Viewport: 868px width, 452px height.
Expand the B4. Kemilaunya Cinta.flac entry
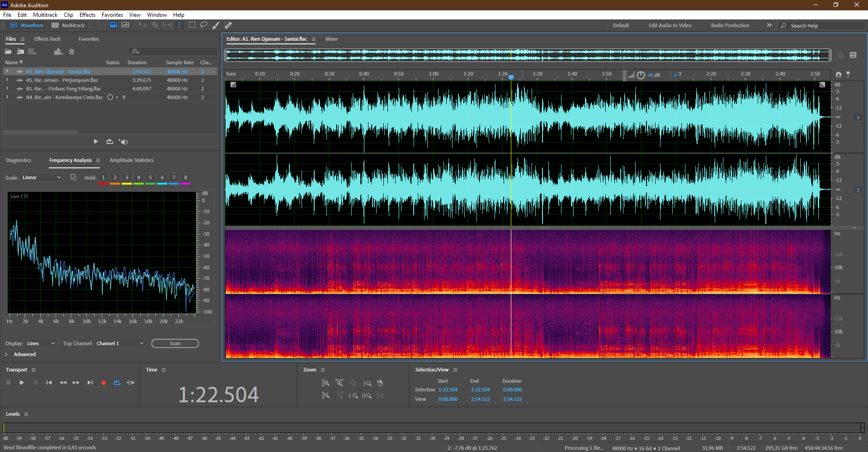tap(7, 97)
